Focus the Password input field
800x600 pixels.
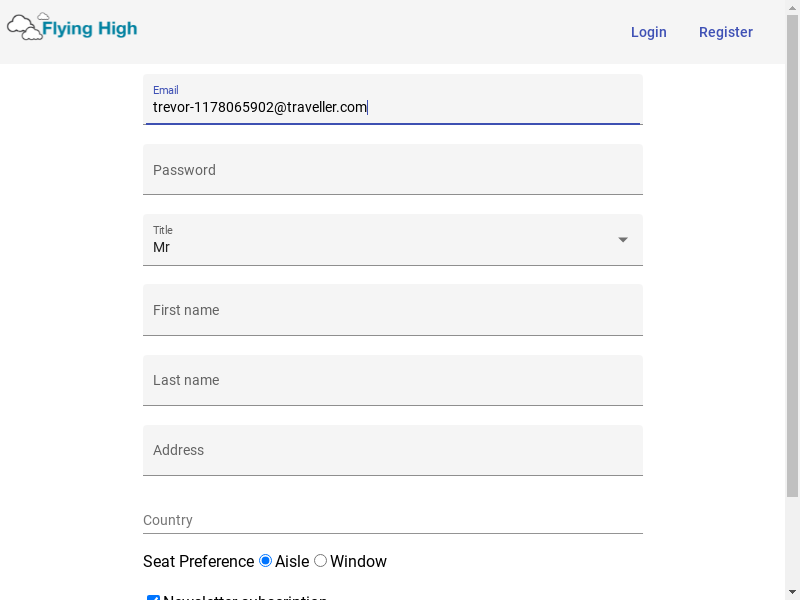392,170
